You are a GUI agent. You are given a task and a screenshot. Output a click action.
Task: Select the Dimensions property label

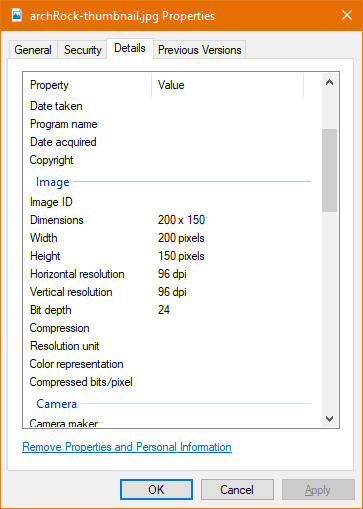[x=57, y=220]
